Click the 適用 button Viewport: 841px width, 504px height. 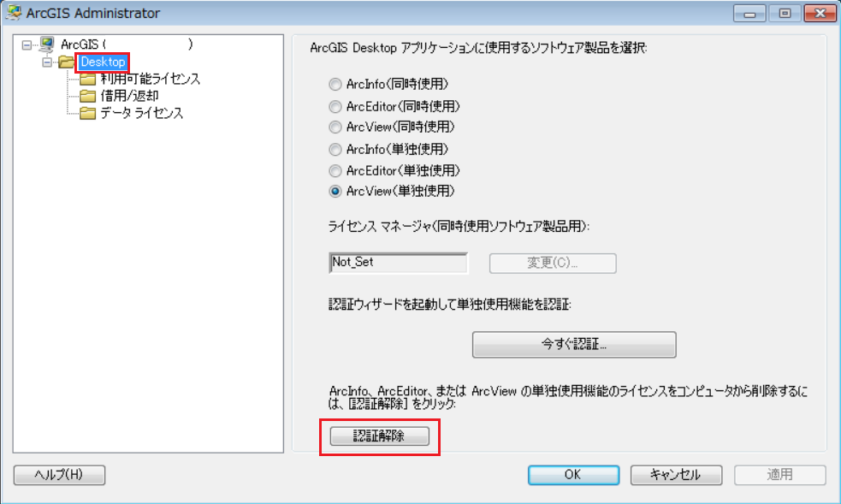tap(780, 475)
